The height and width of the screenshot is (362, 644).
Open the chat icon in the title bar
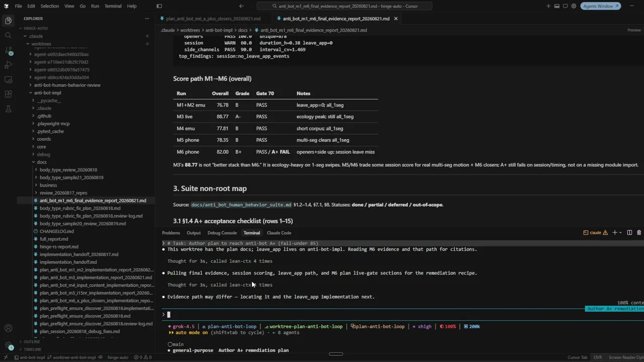(566, 6)
